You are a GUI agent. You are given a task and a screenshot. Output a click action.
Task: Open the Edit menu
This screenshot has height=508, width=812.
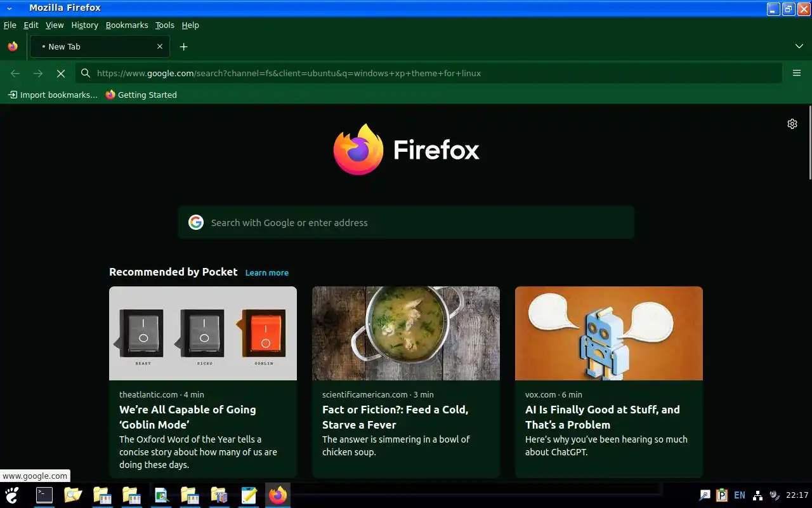coord(31,25)
